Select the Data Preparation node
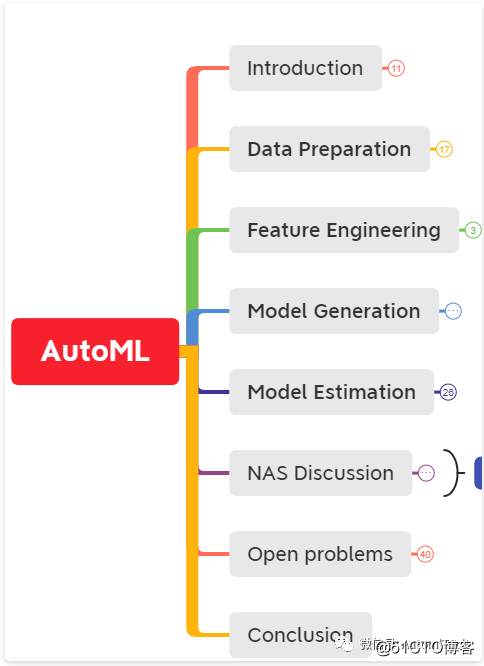The image size is (484, 666). click(x=329, y=149)
